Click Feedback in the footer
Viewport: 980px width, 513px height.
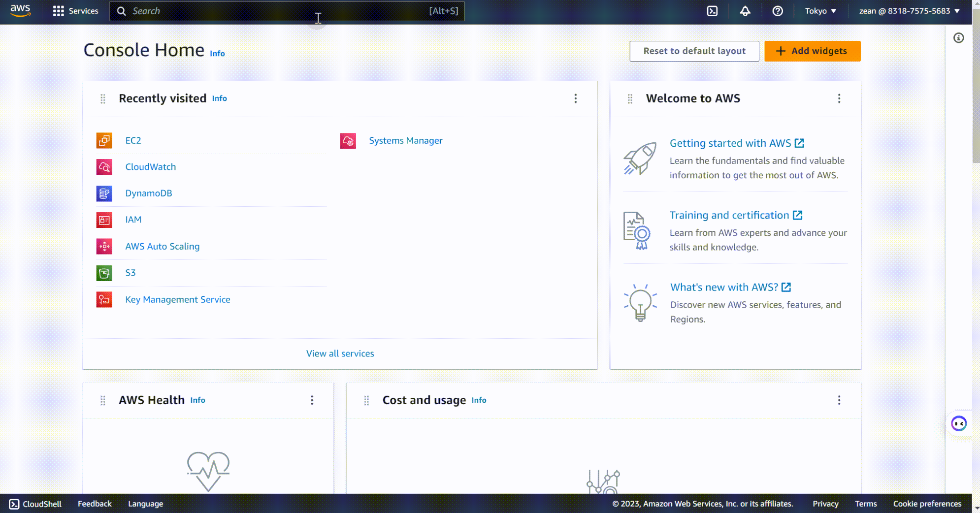(x=95, y=504)
